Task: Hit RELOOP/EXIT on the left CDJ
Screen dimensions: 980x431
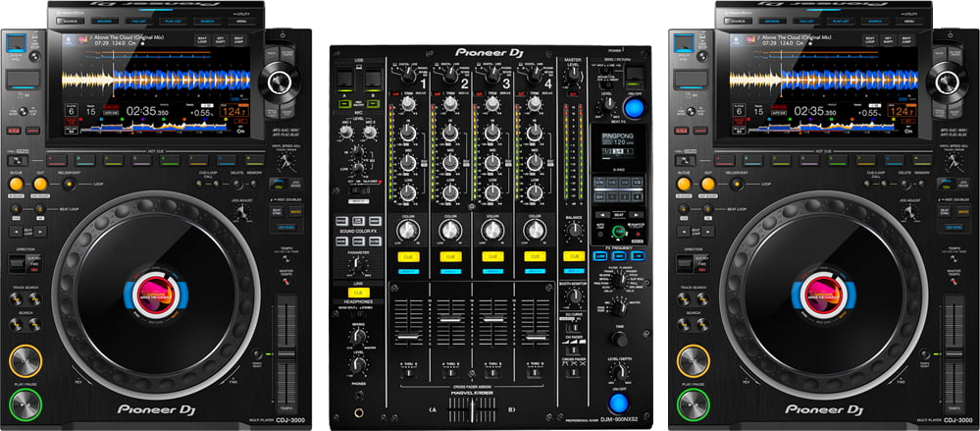Action: [68, 184]
